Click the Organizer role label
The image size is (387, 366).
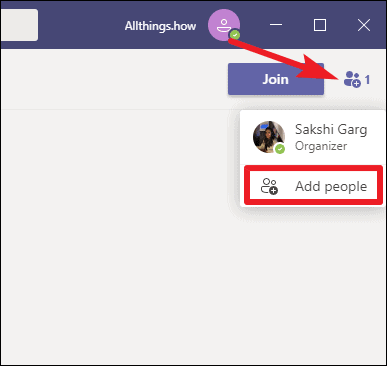321,146
